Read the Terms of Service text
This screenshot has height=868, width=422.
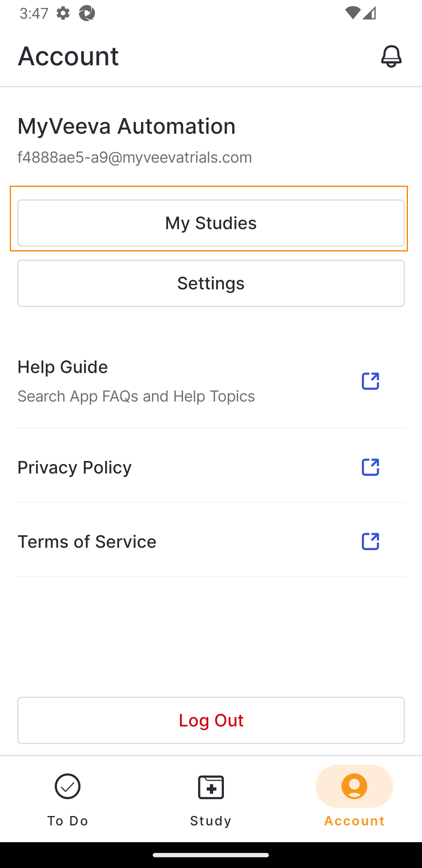pos(87,542)
